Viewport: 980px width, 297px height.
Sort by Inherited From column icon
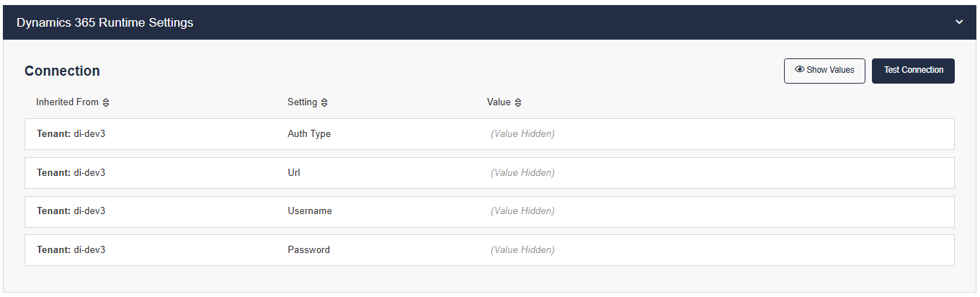coord(106,102)
